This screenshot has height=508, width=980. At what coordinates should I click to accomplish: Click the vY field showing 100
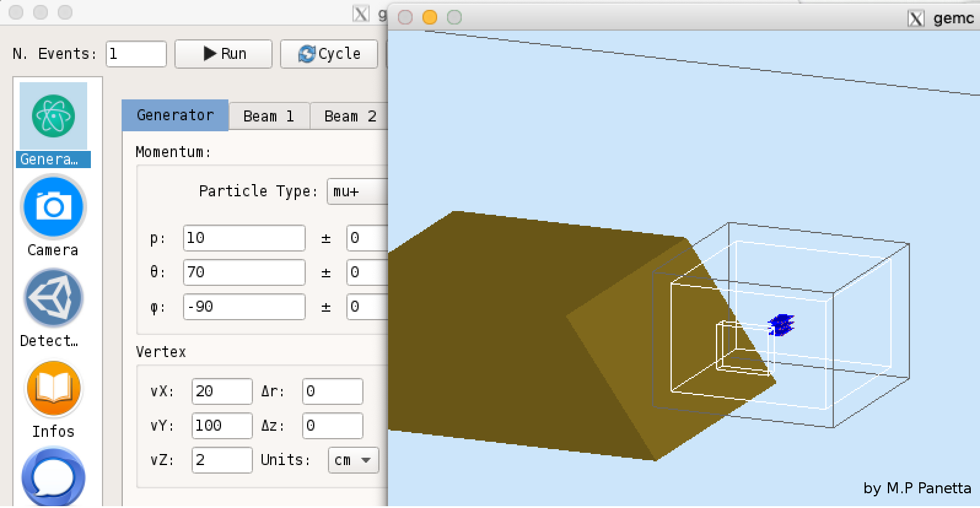pos(222,426)
